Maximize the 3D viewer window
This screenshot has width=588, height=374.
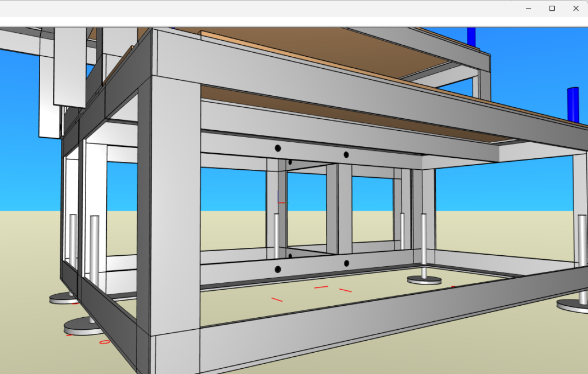[552, 9]
